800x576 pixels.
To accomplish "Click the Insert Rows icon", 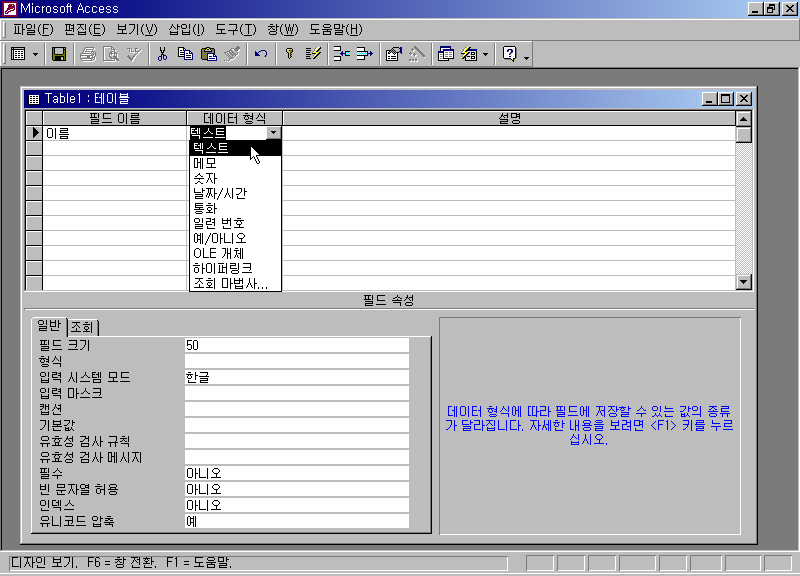I will pos(341,54).
